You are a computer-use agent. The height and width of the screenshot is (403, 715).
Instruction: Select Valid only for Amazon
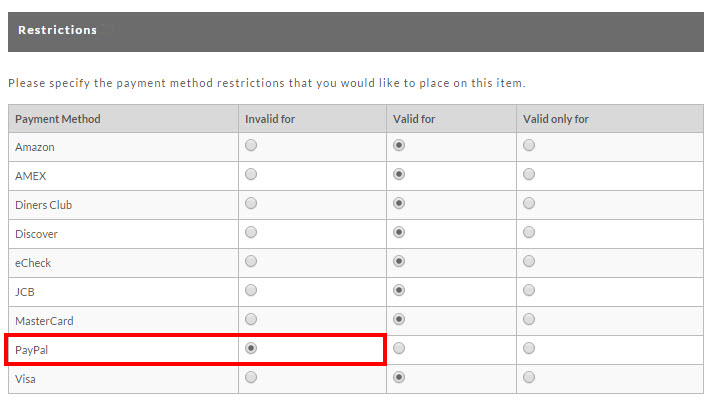pos(529,145)
